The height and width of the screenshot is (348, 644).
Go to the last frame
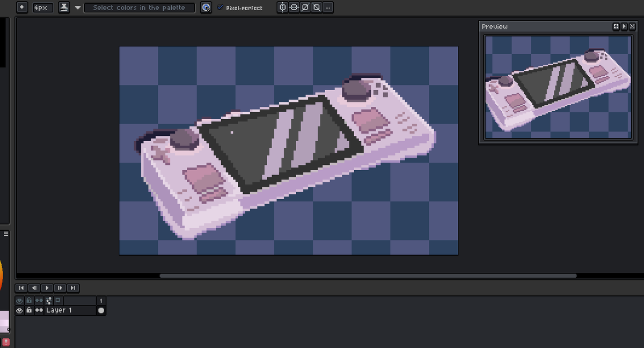[73, 288]
